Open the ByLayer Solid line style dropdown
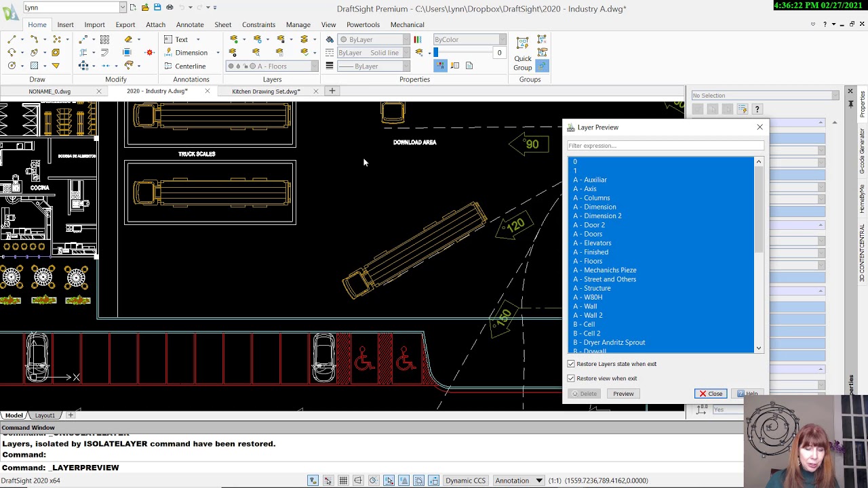The height and width of the screenshot is (488, 868). (406, 53)
